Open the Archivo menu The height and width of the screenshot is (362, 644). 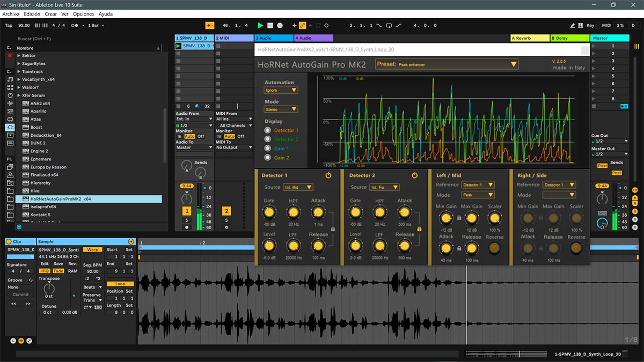click(x=11, y=14)
